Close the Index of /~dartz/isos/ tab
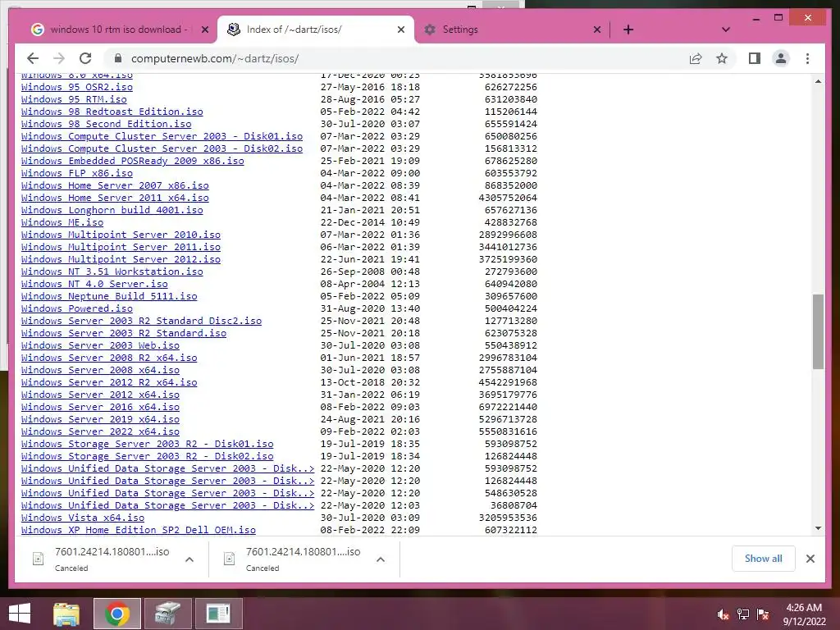Image resolution: width=840 pixels, height=630 pixels. (400, 30)
